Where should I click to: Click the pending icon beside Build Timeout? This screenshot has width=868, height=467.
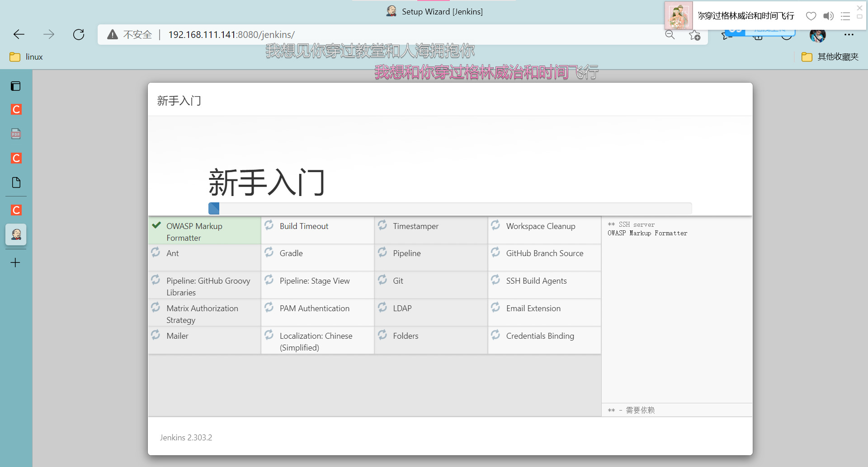click(269, 225)
